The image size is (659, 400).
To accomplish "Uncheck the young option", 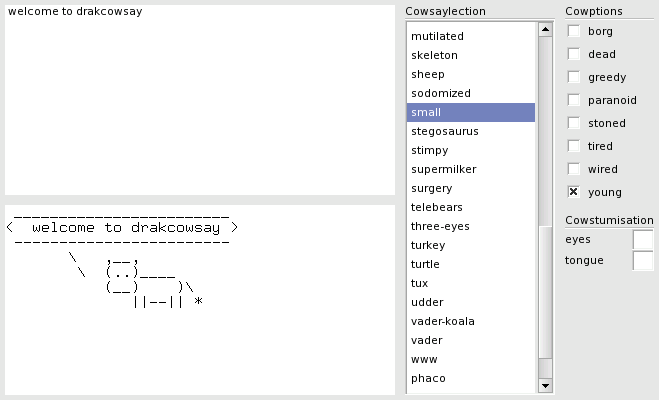I will point(574,192).
